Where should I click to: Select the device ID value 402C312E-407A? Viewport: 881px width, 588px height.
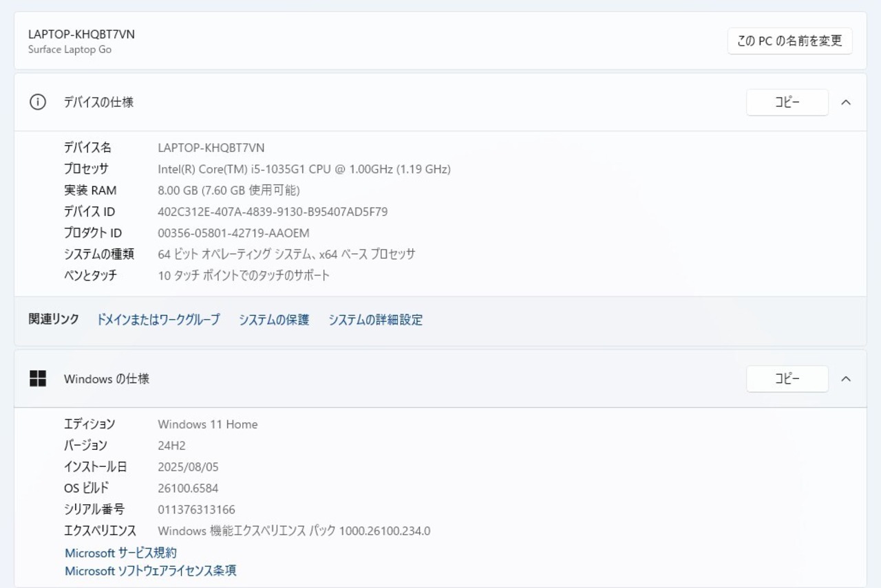273,211
